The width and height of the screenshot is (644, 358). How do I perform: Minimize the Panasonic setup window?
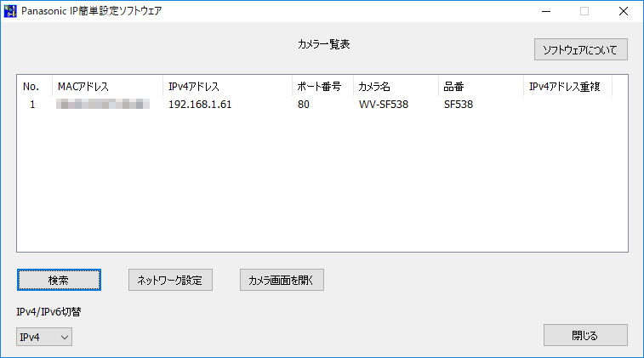tap(546, 11)
